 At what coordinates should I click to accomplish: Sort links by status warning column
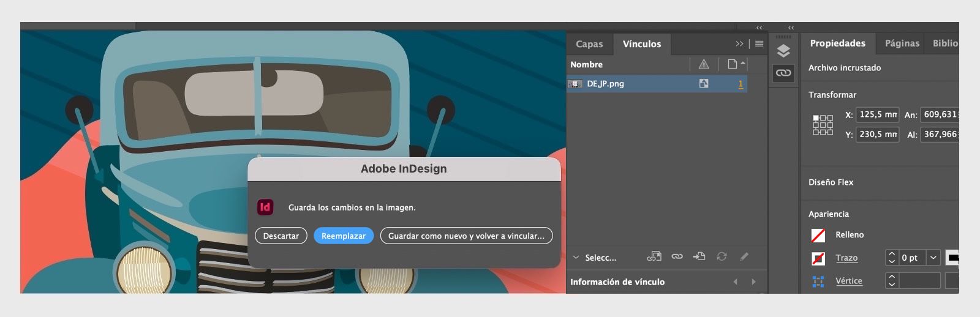pos(704,64)
